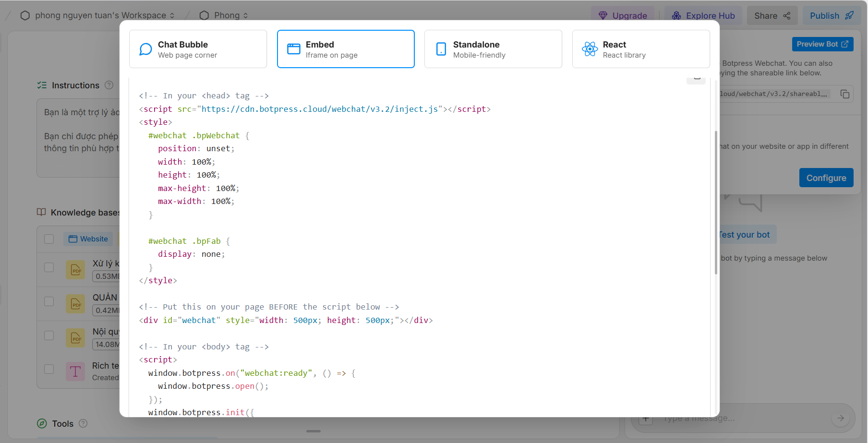Click the Explore Hub blocks icon

(x=676, y=15)
